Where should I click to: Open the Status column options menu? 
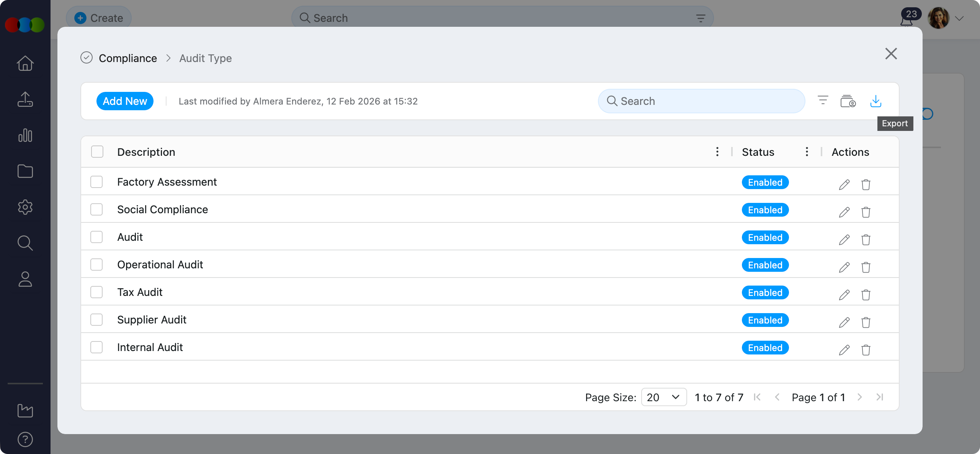807,152
